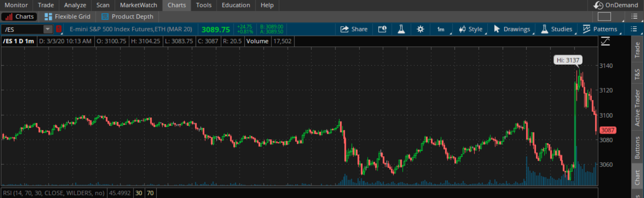Click the Share chart icon button
644x198 pixels.
[354, 29]
